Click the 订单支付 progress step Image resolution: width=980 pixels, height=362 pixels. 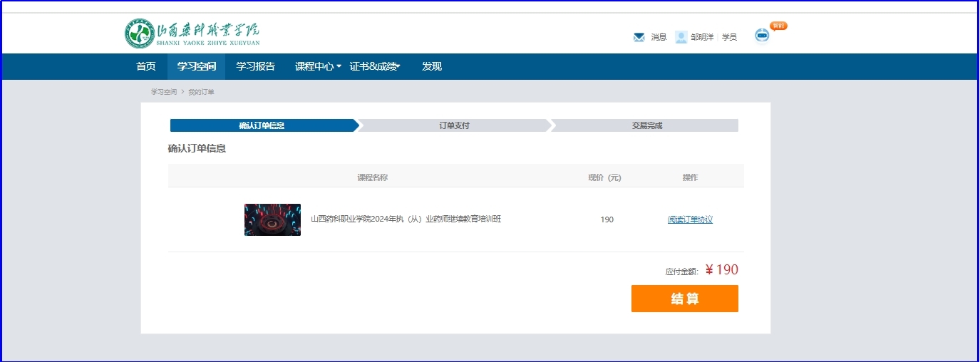pyautogui.click(x=454, y=125)
